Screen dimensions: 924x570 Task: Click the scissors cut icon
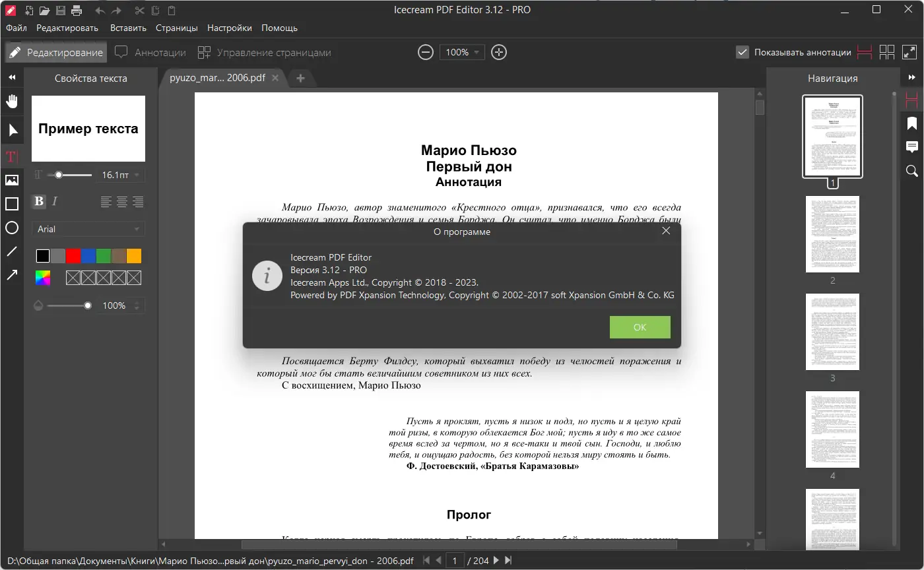139,10
